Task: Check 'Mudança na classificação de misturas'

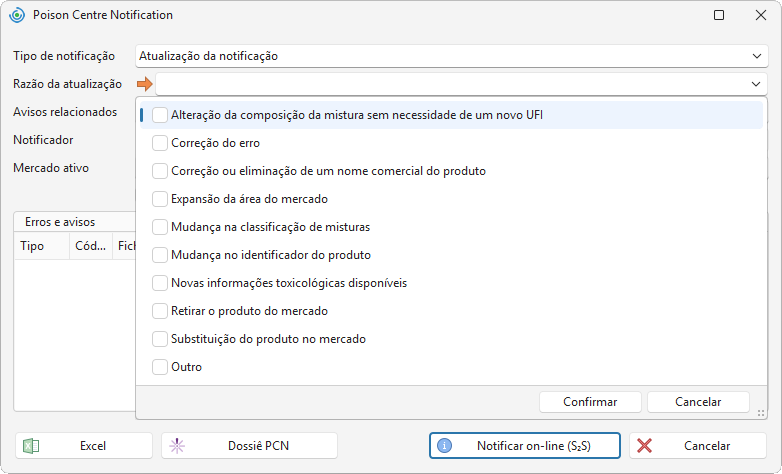Action: tap(160, 227)
